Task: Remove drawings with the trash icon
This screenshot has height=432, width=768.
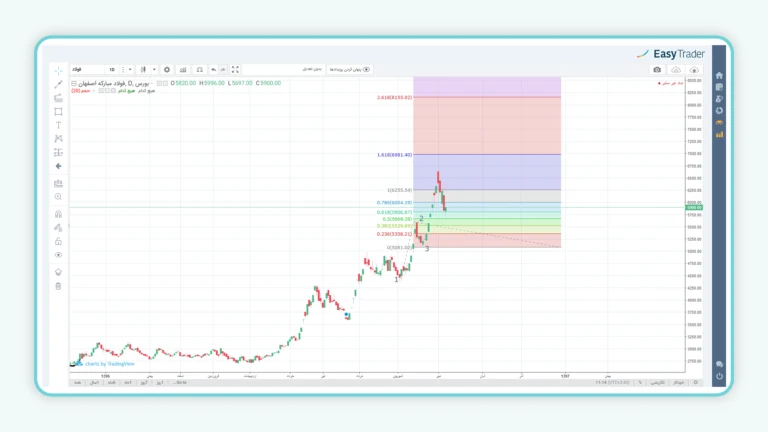Action: 58,286
